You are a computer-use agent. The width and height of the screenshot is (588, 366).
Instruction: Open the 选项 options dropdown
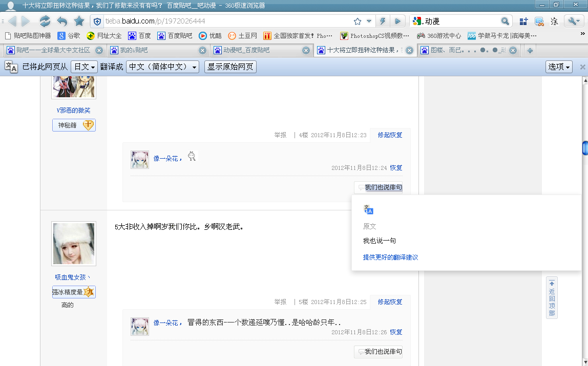(x=559, y=67)
